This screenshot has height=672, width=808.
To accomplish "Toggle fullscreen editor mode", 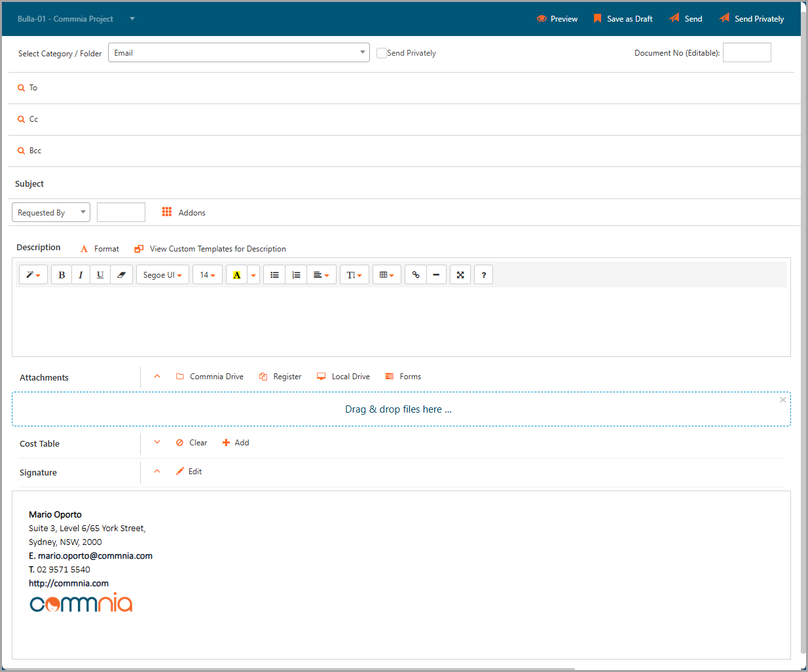I will click(x=460, y=275).
